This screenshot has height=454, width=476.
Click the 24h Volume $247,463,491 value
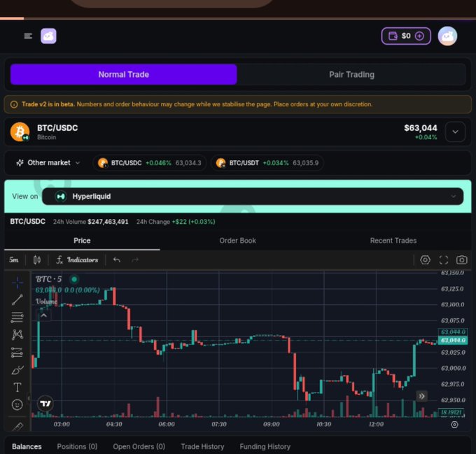click(x=108, y=222)
